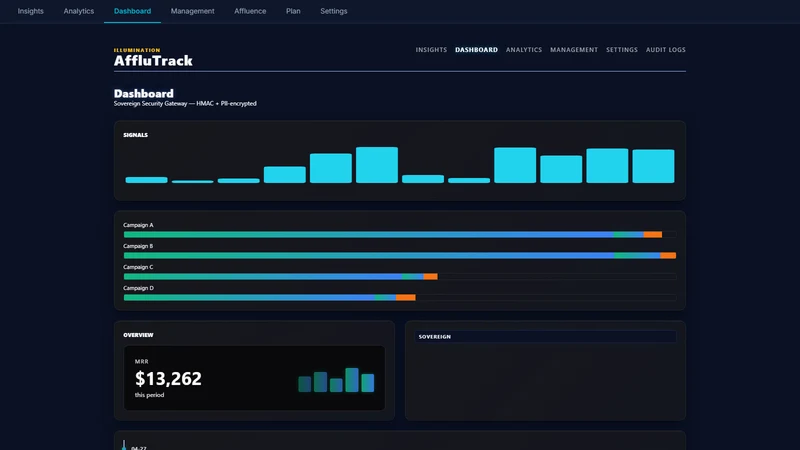Click the AffluTrack logo title
This screenshot has height=450, width=800.
[x=153, y=61]
